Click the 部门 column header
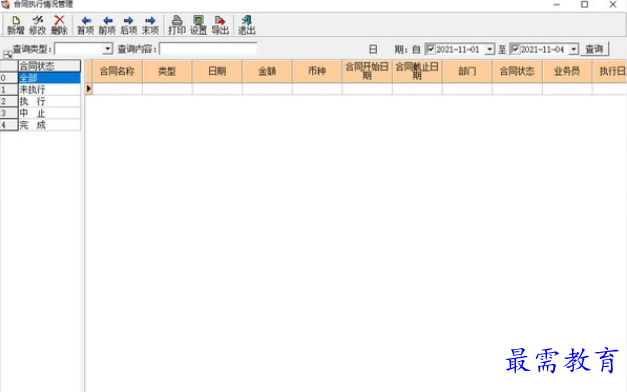This screenshot has width=627, height=392. click(467, 71)
